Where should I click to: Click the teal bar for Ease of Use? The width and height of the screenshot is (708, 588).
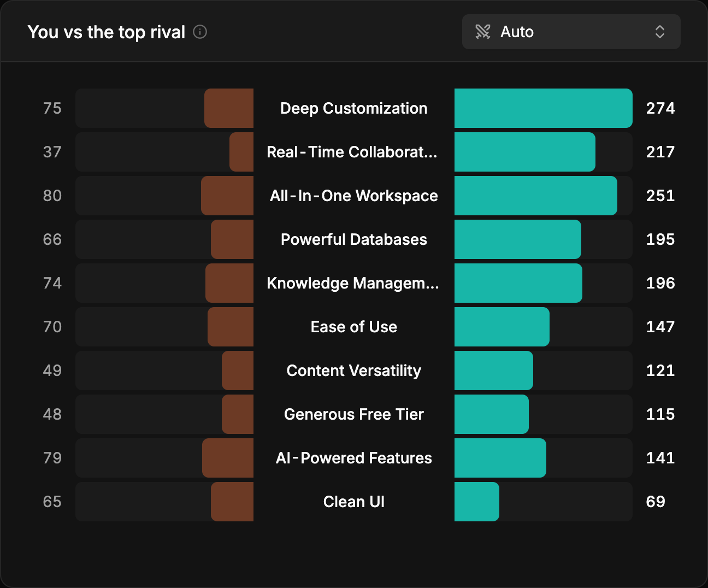(502, 327)
